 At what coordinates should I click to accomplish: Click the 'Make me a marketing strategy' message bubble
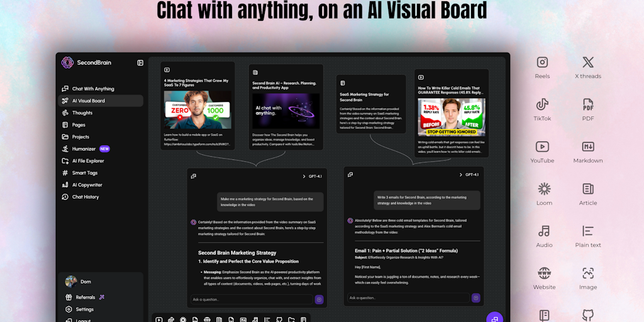[270, 202]
